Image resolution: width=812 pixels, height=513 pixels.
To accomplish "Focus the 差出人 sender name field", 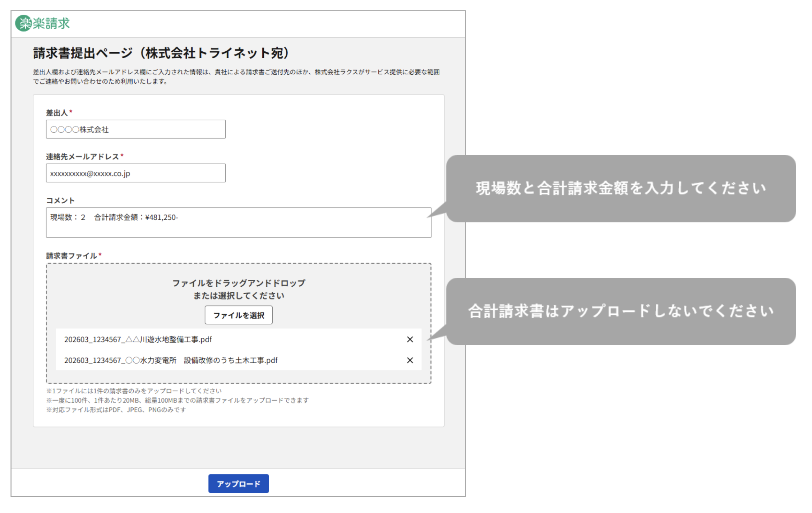I will coord(135,129).
